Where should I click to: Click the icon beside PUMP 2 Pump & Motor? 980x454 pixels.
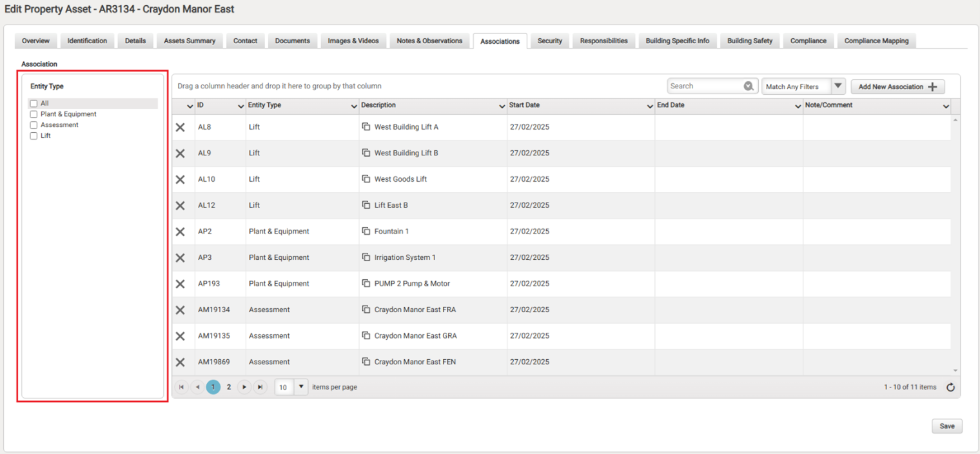(366, 283)
